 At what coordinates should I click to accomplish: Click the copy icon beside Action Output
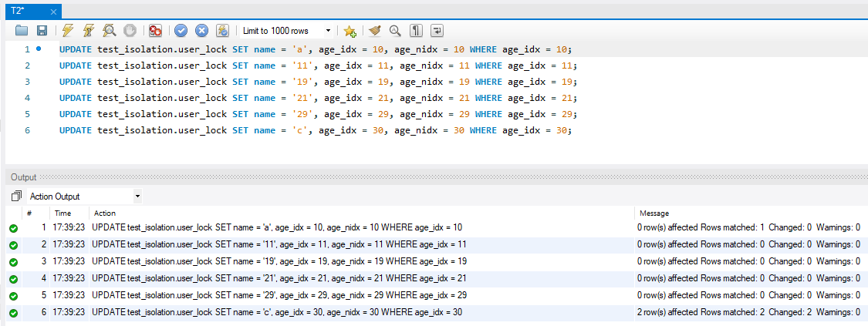(x=16, y=197)
